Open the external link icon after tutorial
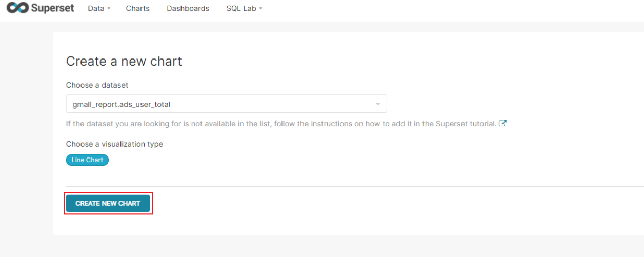644x257 pixels. pos(503,123)
